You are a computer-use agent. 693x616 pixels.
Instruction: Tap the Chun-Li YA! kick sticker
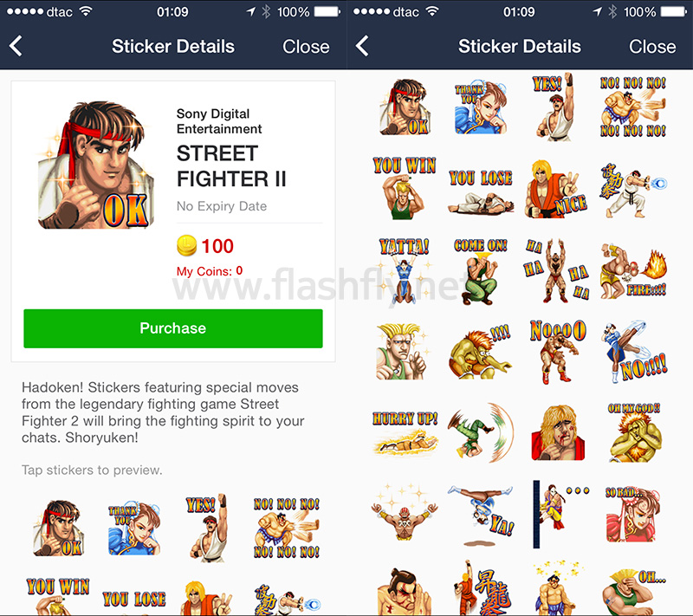click(x=481, y=515)
